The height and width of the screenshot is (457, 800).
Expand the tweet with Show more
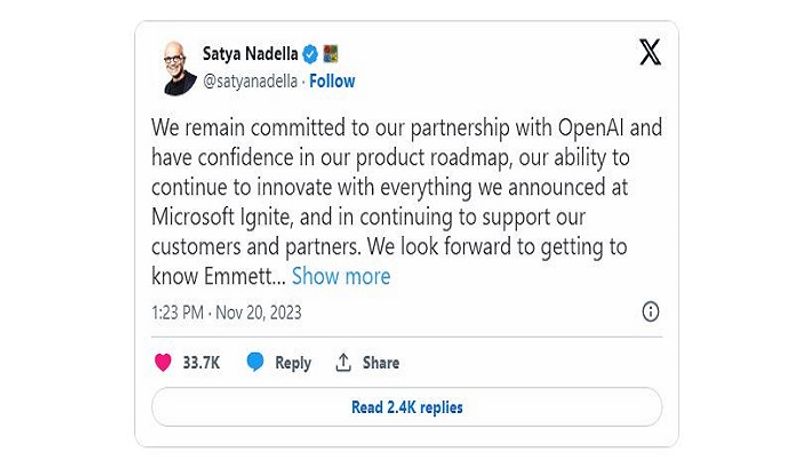[341, 276]
